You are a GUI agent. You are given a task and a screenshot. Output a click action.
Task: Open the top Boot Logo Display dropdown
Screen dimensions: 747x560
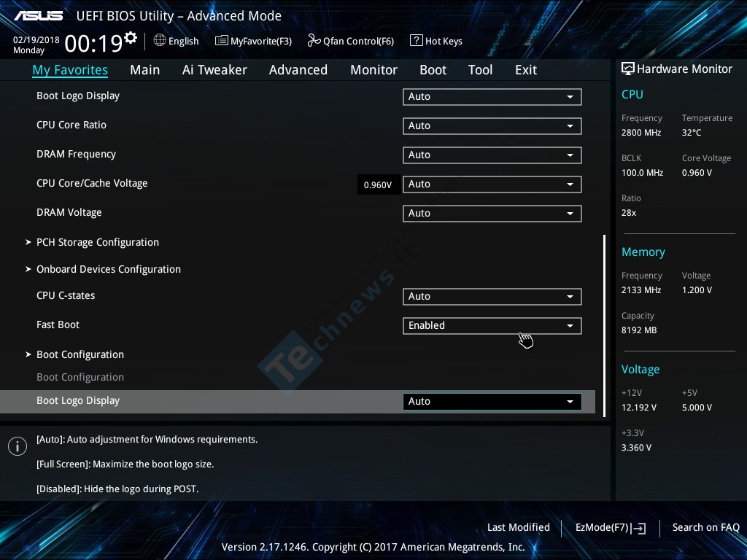(x=492, y=97)
